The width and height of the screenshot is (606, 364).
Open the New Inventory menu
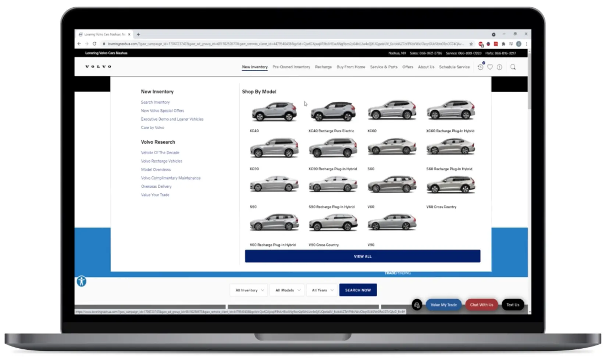[x=255, y=67]
